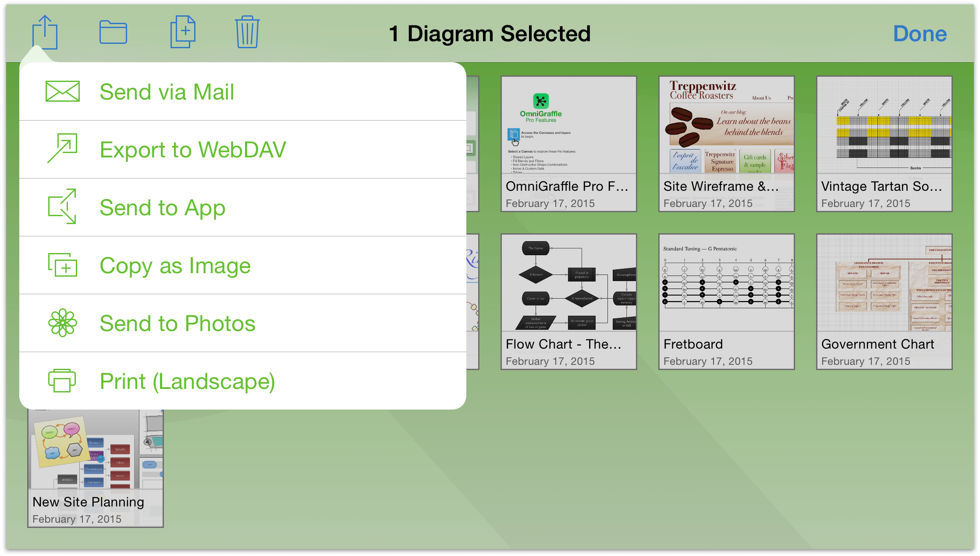This screenshot has width=980, height=556.
Task: Click Copy as Image option
Action: 176,265
